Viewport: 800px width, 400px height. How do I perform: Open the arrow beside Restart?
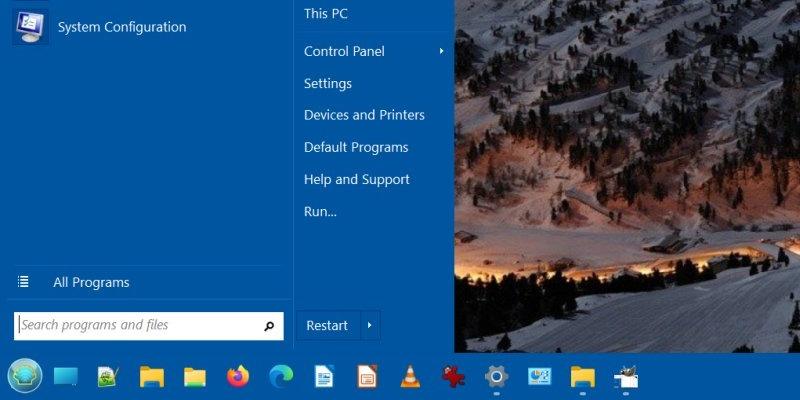pyautogui.click(x=370, y=326)
